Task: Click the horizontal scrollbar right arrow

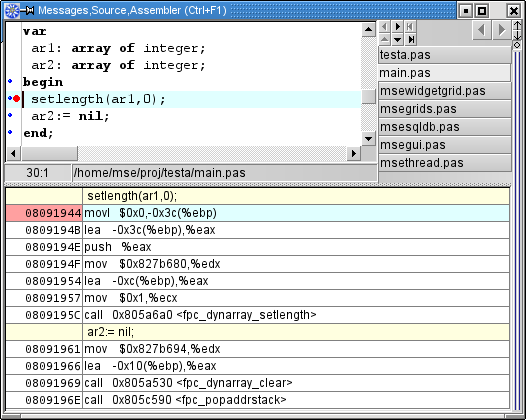Action: tap(354, 154)
